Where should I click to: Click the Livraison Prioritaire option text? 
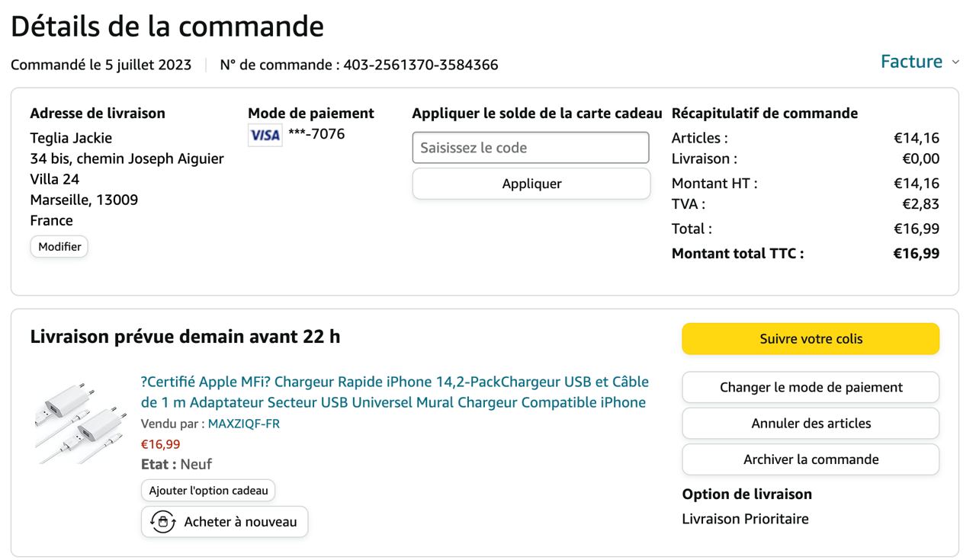tap(745, 519)
